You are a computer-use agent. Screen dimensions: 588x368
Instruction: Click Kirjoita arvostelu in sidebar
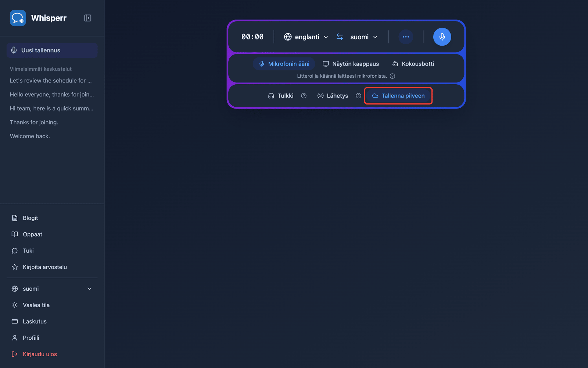[52, 267]
